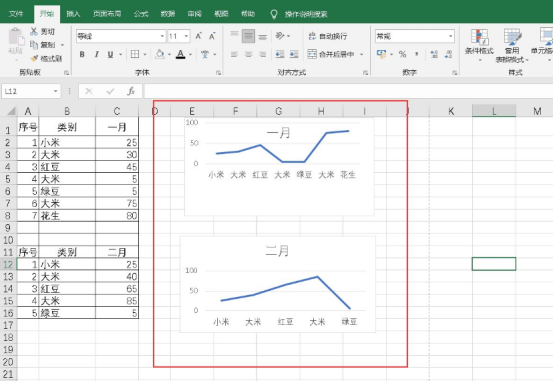Viewport: 554px width, 382px height.
Task: Click the Increase Font Size icon
Action: tap(199, 36)
